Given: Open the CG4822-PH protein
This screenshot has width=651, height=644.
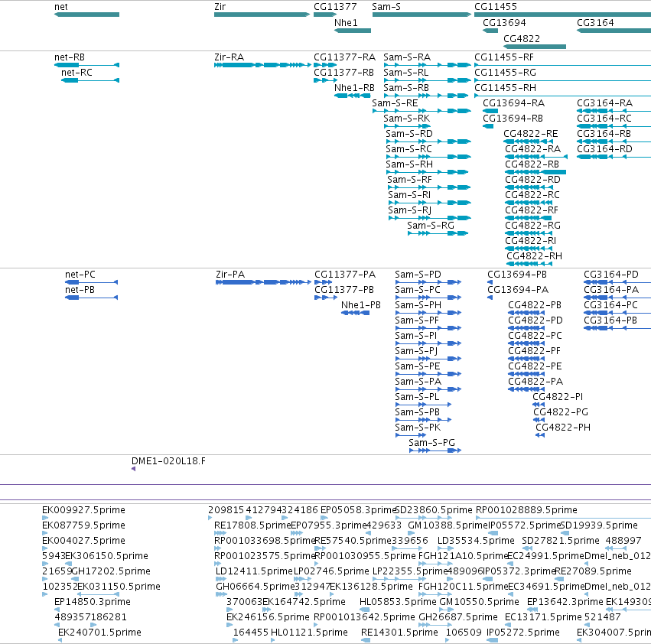Looking at the screenshot, I should [540, 435].
